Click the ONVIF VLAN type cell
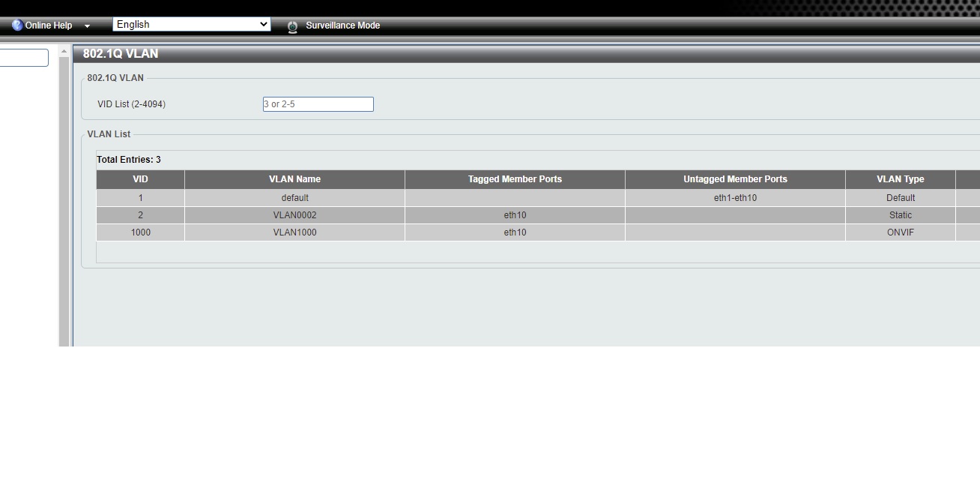This screenshot has height=486, width=980. pos(900,232)
